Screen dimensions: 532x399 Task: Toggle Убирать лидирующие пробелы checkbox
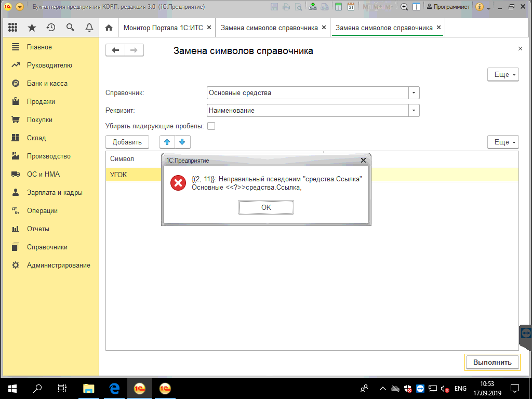point(211,126)
